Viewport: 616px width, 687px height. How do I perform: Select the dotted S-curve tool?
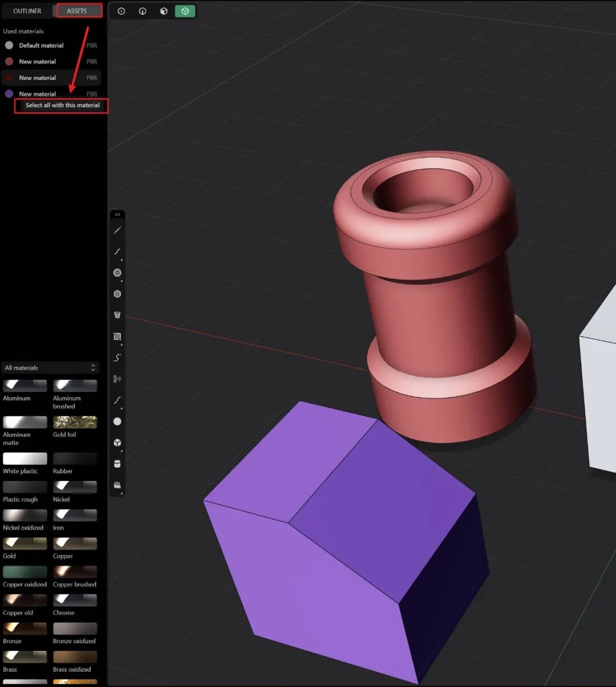coord(117,358)
